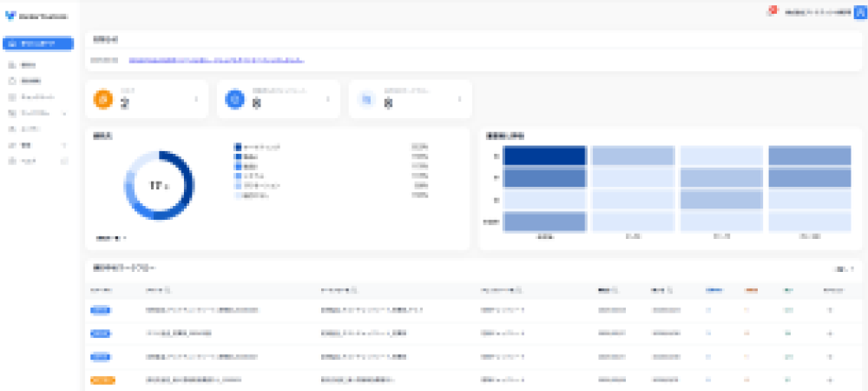The height and width of the screenshot is (391, 868).
Task: Open the dropdown below the donut chart
Action: (x=111, y=237)
